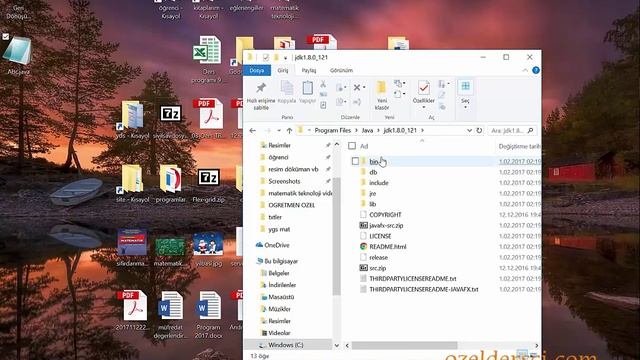
Task: Click the Yapıştır paste icon in ribbon
Action: pos(307,88)
